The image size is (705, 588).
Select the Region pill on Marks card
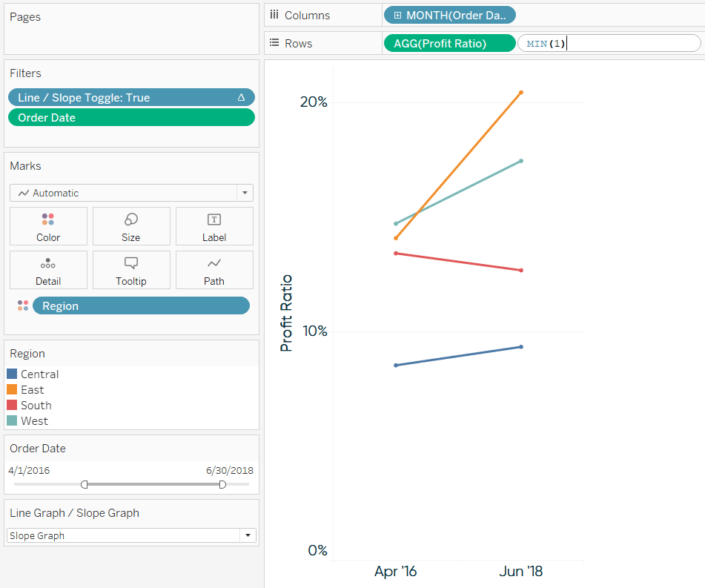[141, 305]
